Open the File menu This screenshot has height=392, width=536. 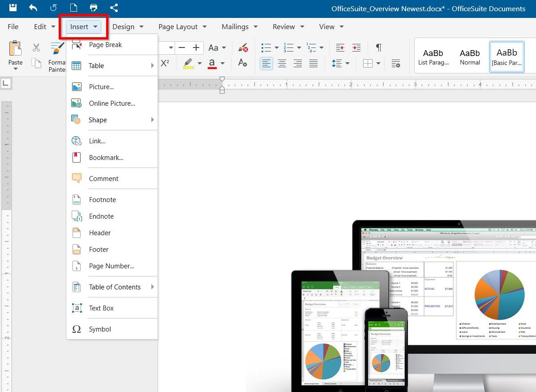pyautogui.click(x=13, y=27)
